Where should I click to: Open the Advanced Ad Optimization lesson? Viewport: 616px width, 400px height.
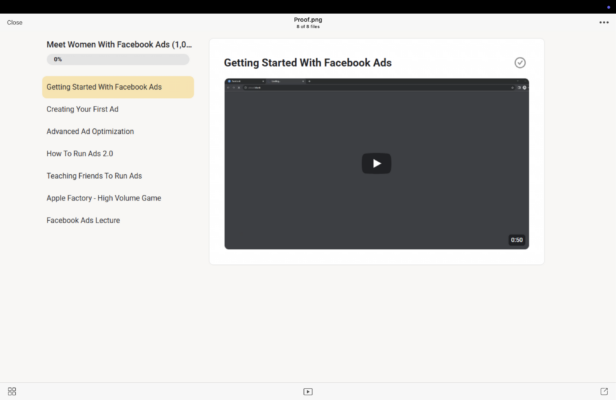90,131
